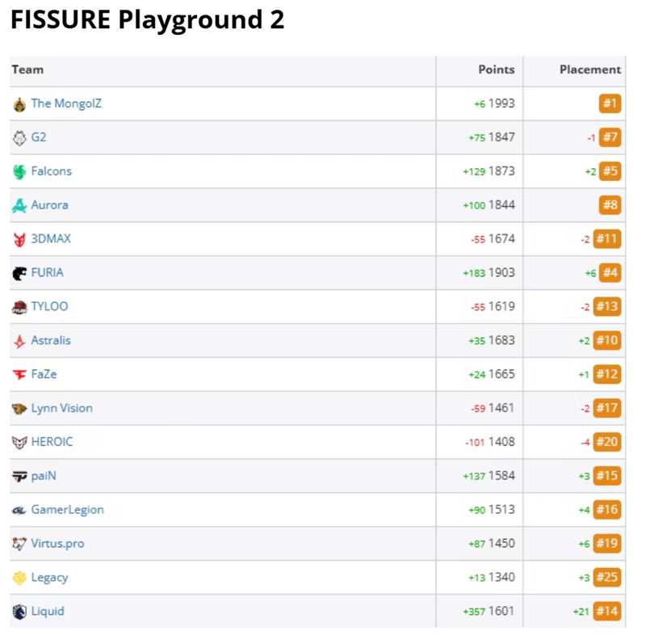The image size is (646, 644).
Task: Select the HEROIC winged logo
Action: [x=19, y=442]
